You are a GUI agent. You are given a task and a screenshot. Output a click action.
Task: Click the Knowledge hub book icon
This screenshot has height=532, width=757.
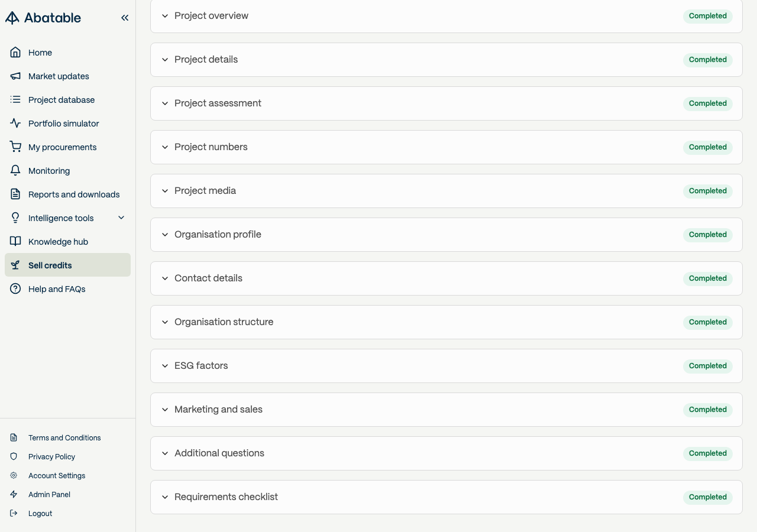click(x=15, y=241)
